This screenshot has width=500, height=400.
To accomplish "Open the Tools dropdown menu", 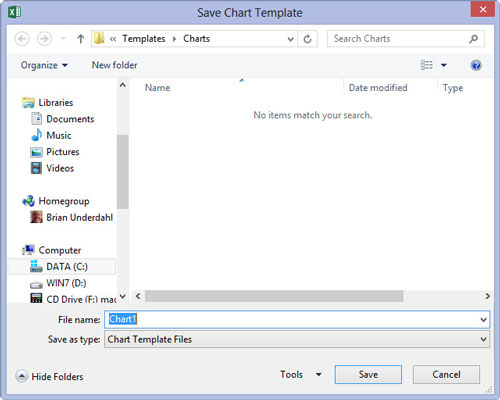I will click(x=300, y=375).
